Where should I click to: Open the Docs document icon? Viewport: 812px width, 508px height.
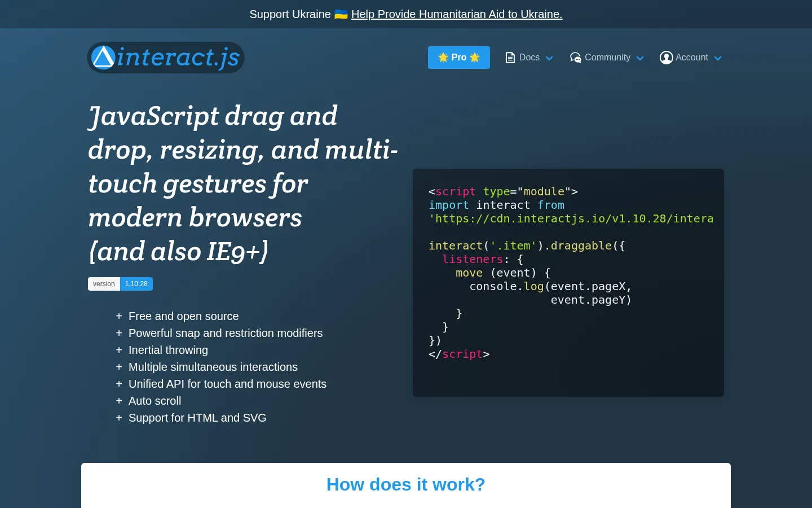point(510,58)
